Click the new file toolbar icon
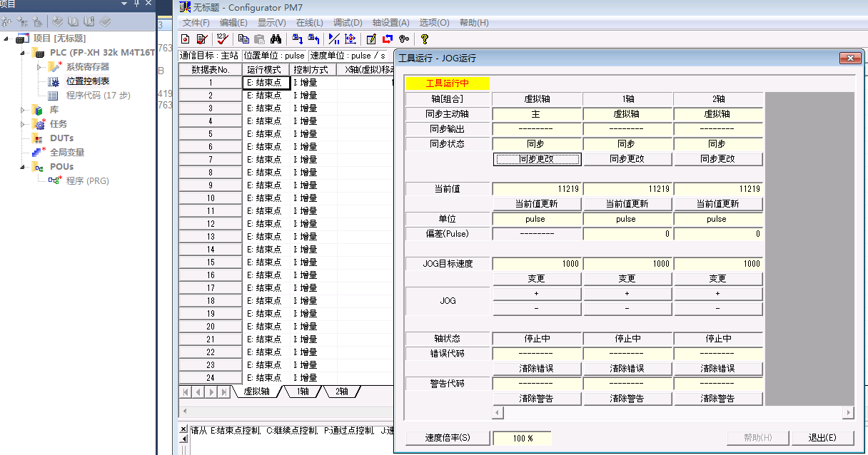Viewport: 868px width, 455px height. pyautogui.click(x=186, y=39)
